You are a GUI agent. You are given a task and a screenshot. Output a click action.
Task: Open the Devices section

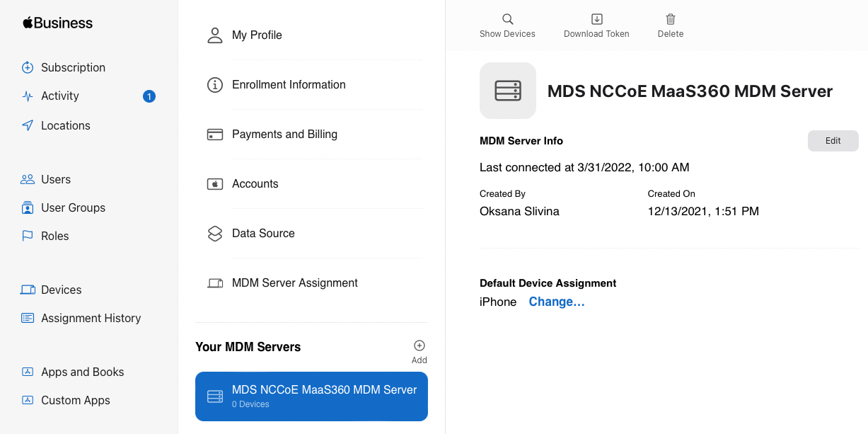61,290
